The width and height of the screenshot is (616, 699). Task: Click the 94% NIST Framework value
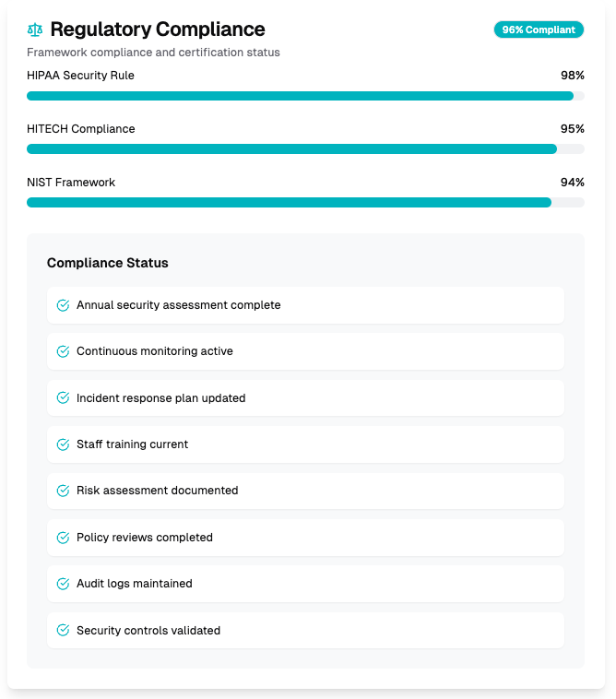point(572,183)
